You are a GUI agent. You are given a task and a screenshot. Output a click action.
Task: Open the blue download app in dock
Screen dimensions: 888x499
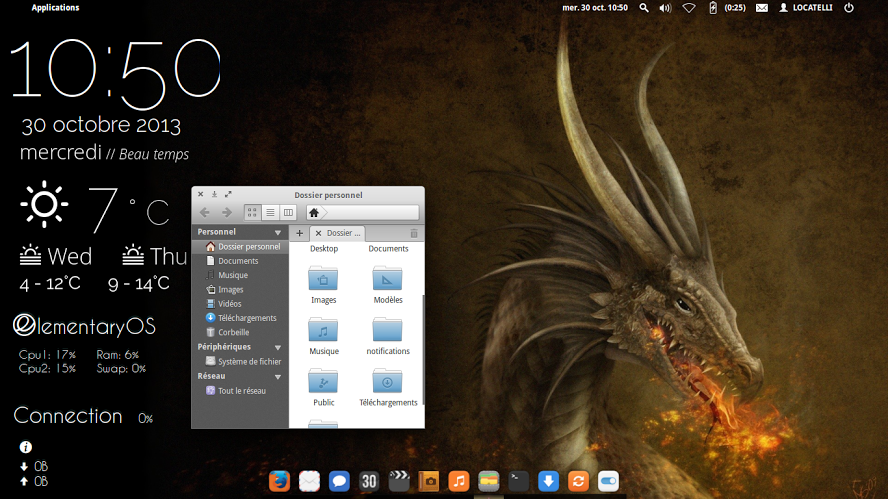point(548,481)
